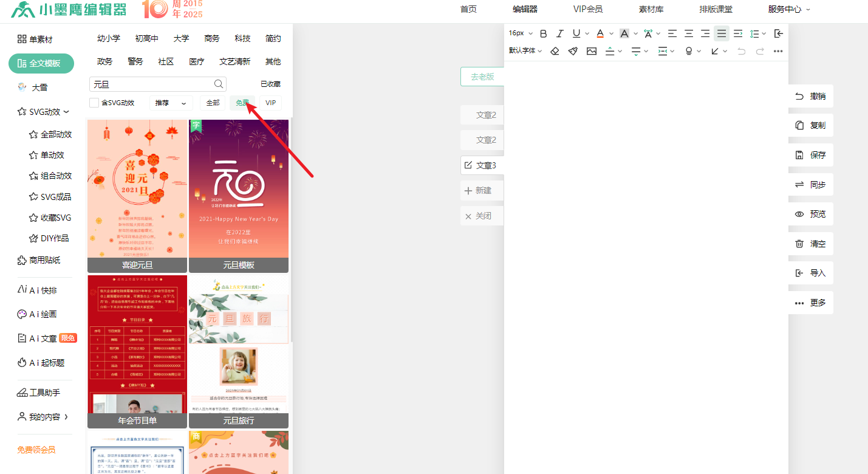Image resolution: width=868 pixels, height=474 pixels.
Task: Click the search magnifier icon
Action: [219, 84]
